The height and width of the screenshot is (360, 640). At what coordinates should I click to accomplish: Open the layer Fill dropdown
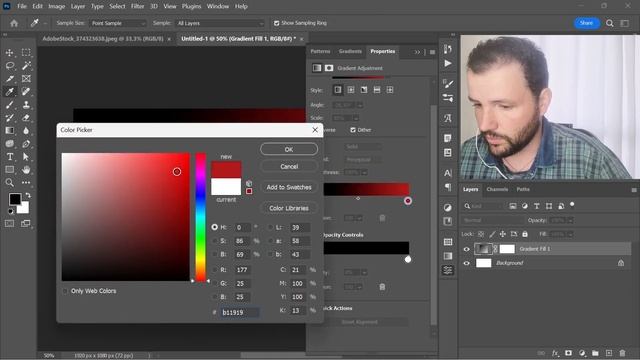pos(570,234)
